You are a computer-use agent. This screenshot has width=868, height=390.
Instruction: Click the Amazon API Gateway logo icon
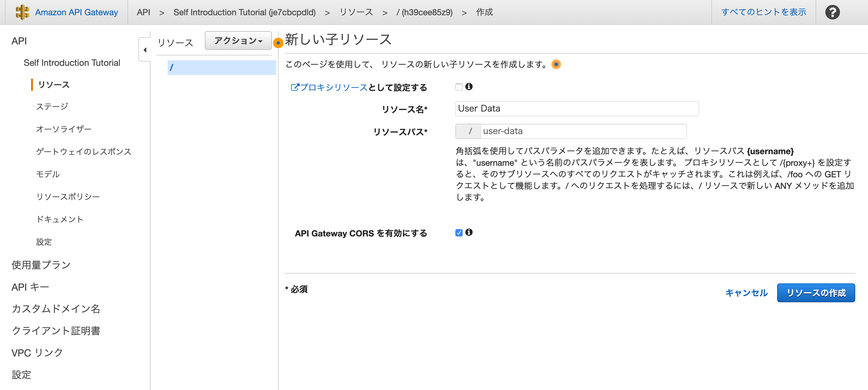point(22,12)
